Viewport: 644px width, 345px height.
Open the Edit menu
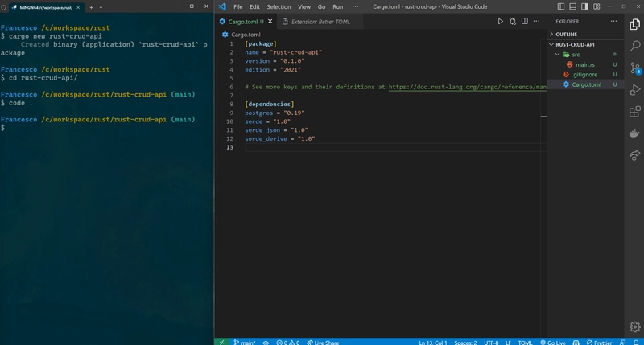[254, 6]
